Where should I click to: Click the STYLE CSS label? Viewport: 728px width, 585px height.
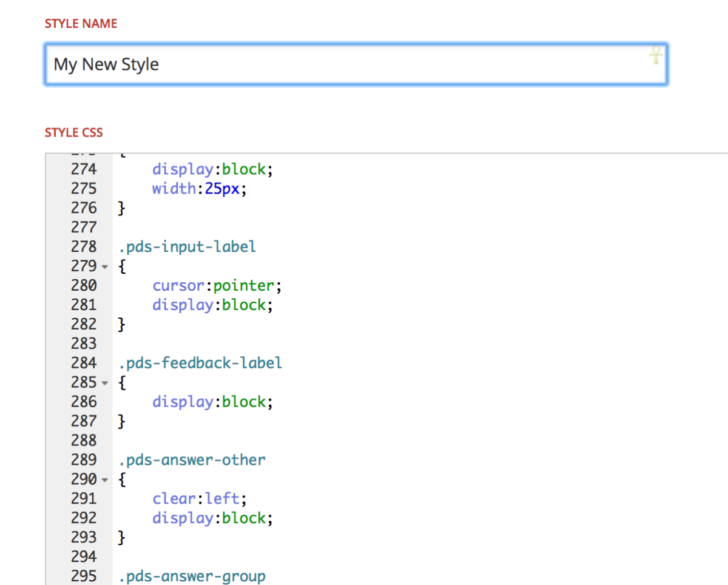click(x=74, y=132)
